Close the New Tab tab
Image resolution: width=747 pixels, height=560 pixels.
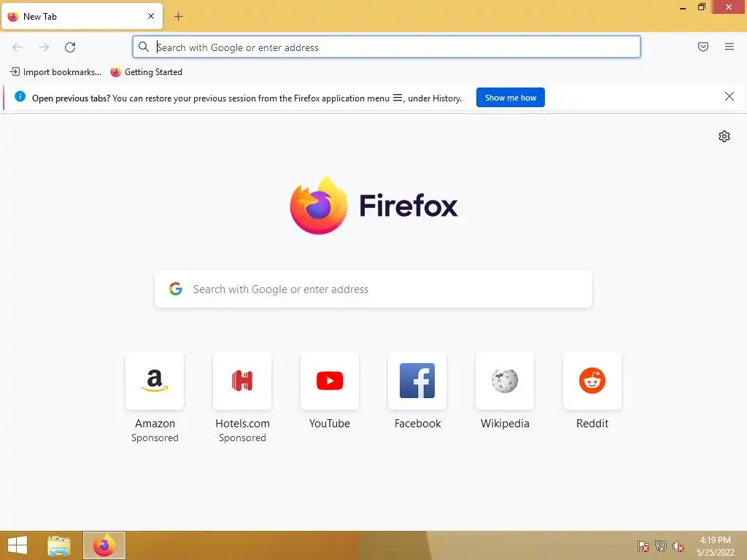[151, 16]
